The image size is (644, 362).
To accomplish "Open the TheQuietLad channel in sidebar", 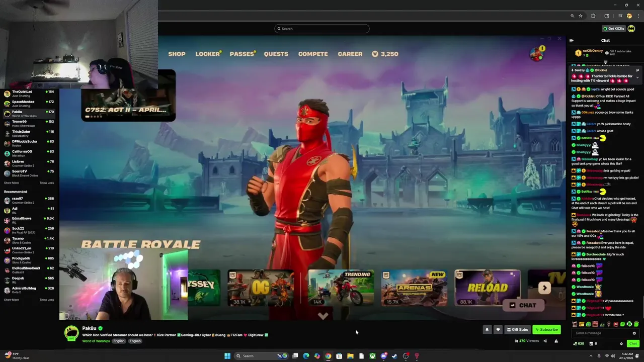I will [29, 94].
